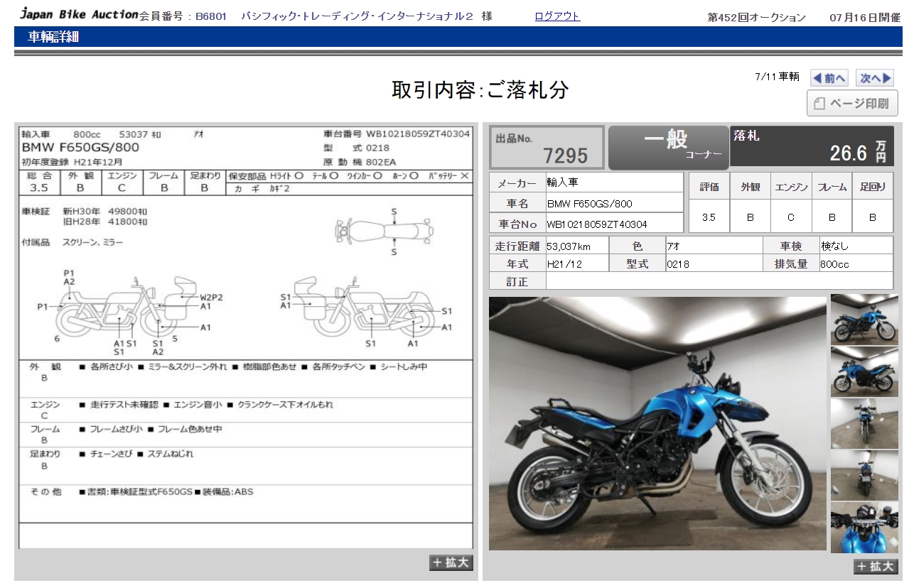Enlarge the photos with the 拡大 button below thumbnails

pos(876,566)
